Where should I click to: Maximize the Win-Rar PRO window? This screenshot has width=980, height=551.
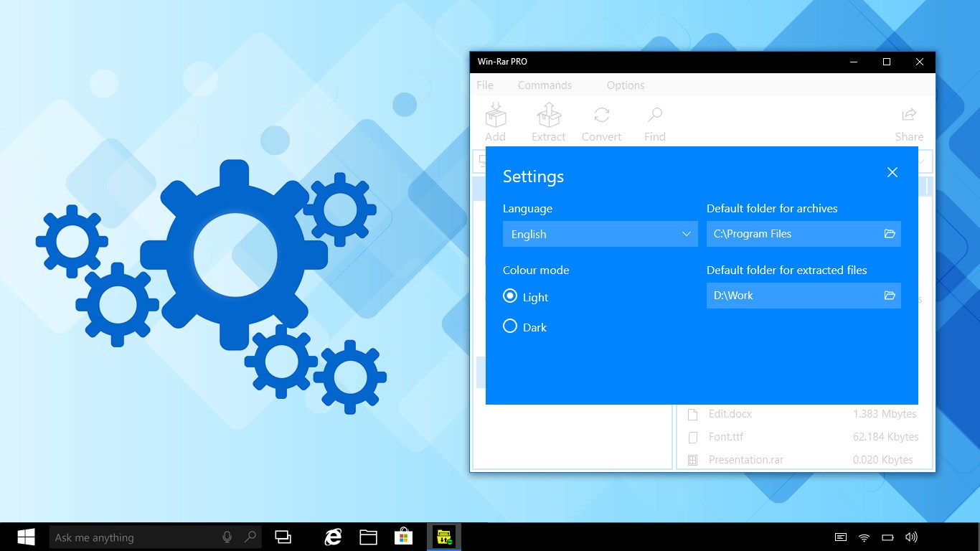(887, 62)
